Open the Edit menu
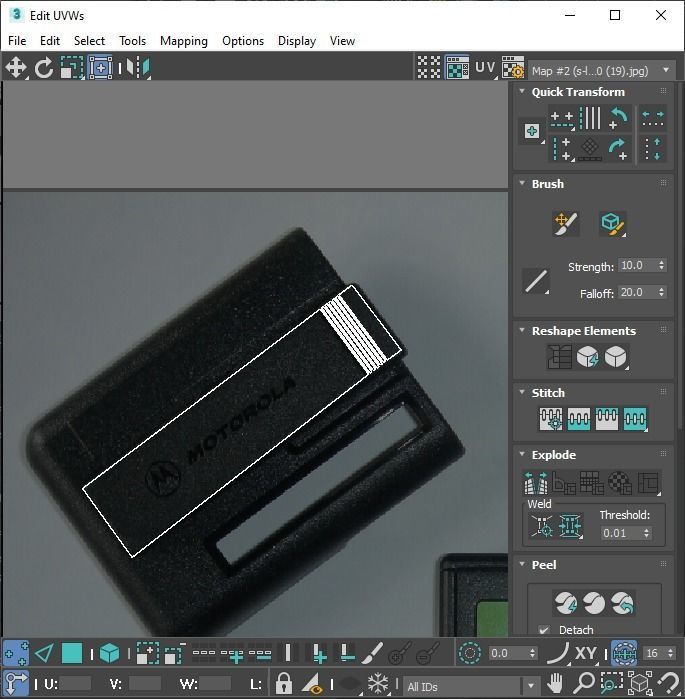 pyautogui.click(x=50, y=41)
